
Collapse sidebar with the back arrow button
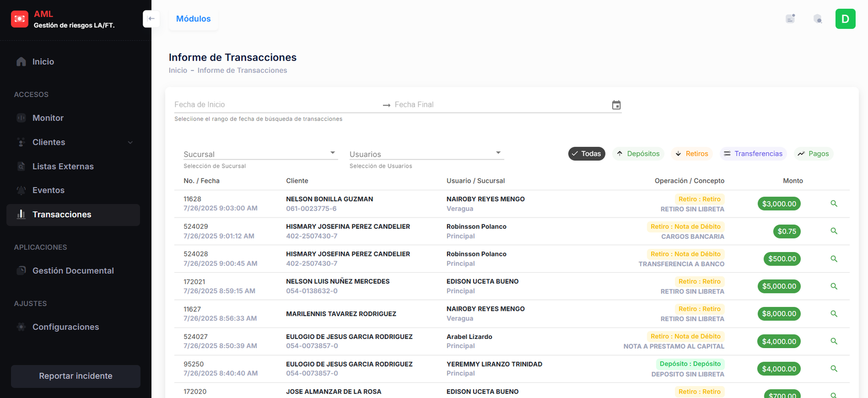pos(151,18)
